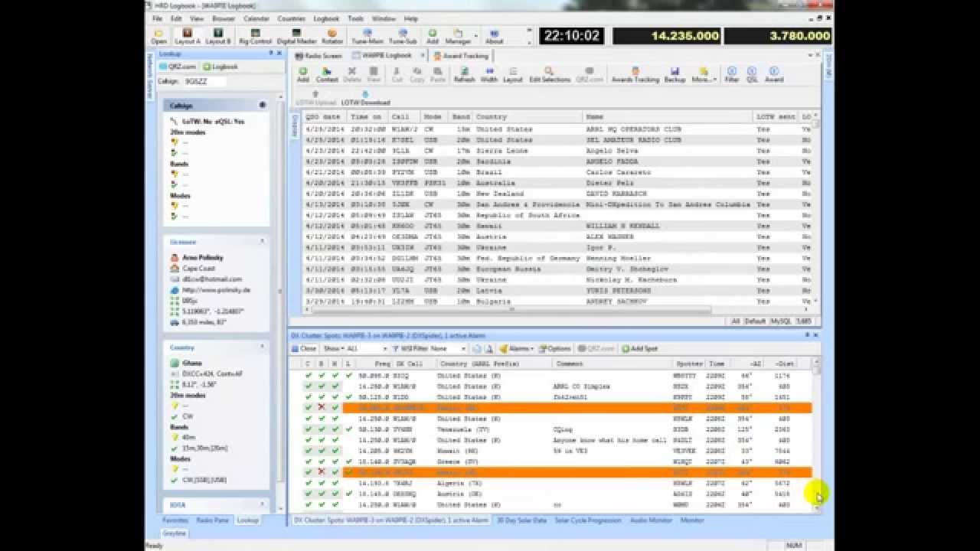
Task: Click the polinsky.de website link
Action: (x=217, y=290)
